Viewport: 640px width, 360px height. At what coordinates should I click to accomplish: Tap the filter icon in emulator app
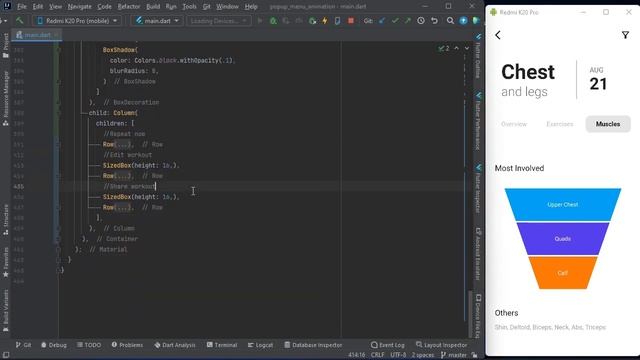pyautogui.click(x=625, y=35)
